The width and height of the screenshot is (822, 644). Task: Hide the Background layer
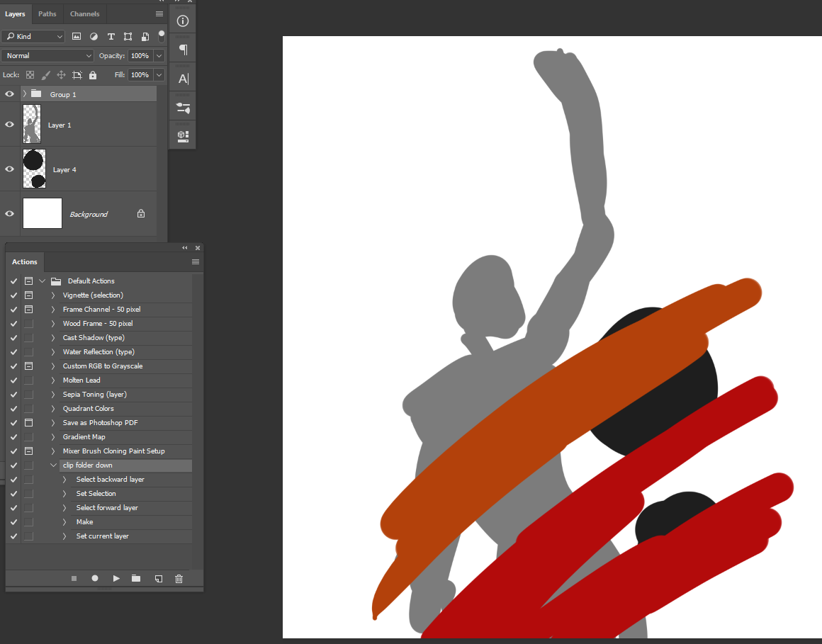coord(9,213)
